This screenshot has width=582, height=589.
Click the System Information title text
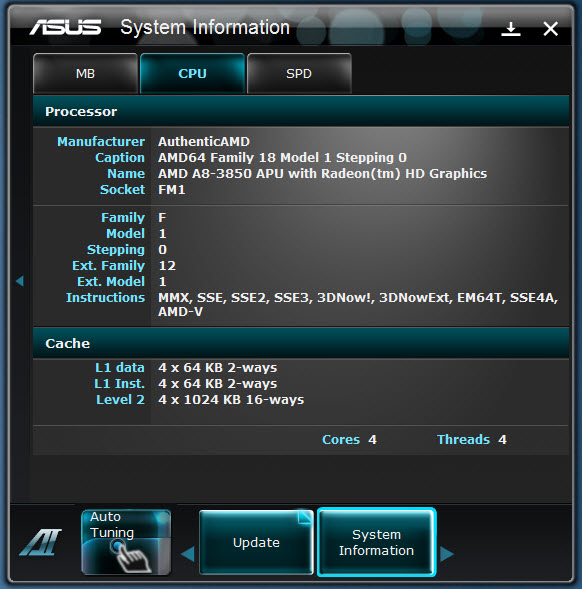[x=205, y=27]
